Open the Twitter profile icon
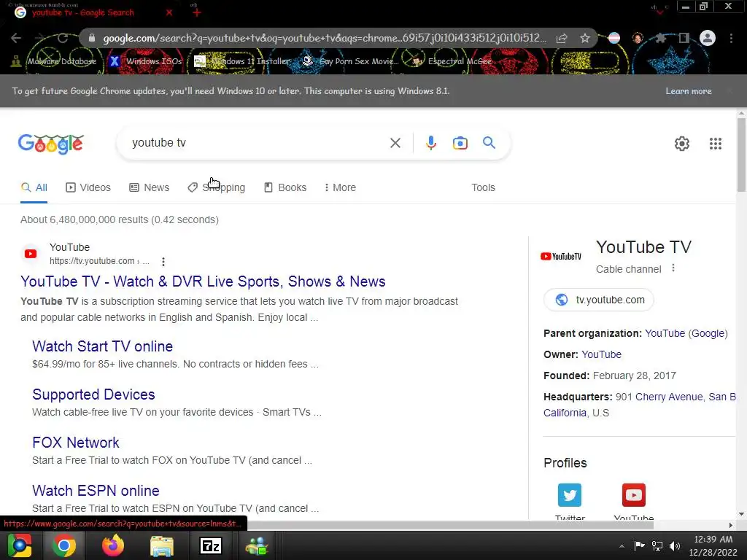 click(x=570, y=495)
